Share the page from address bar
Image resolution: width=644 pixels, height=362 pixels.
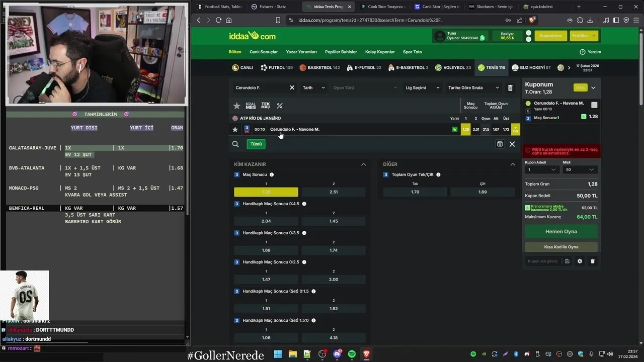tap(519, 20)
